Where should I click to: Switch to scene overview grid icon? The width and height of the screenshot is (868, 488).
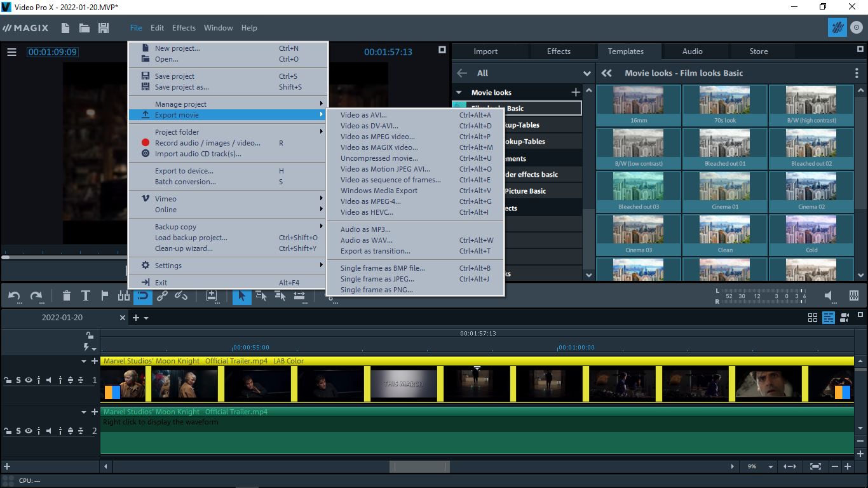point(812,318)
